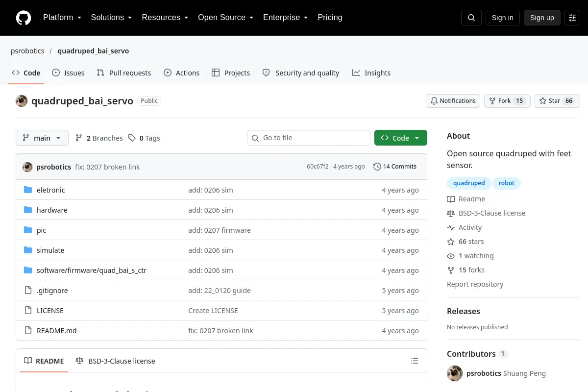
Task: Click the Sign in button
Action: (x=502, y=18)
